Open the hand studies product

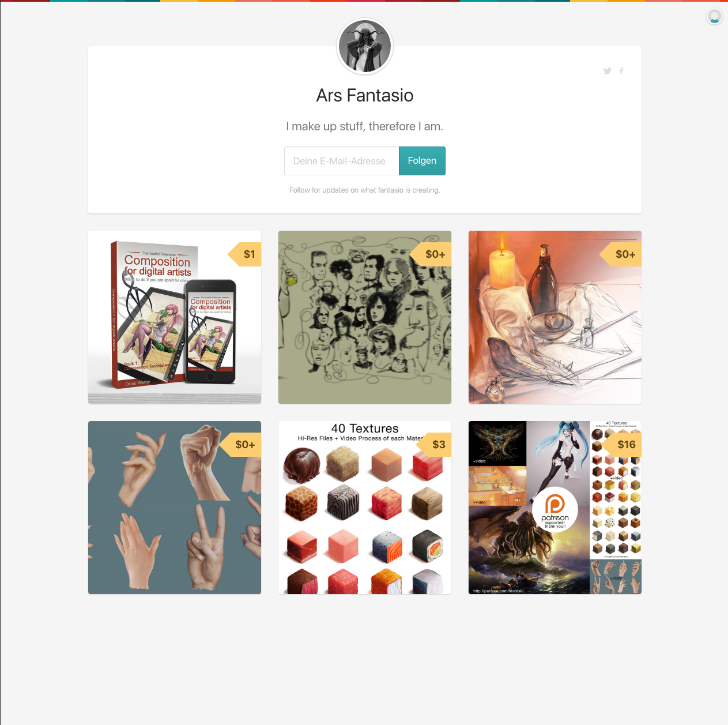click(x=175, y=508)
